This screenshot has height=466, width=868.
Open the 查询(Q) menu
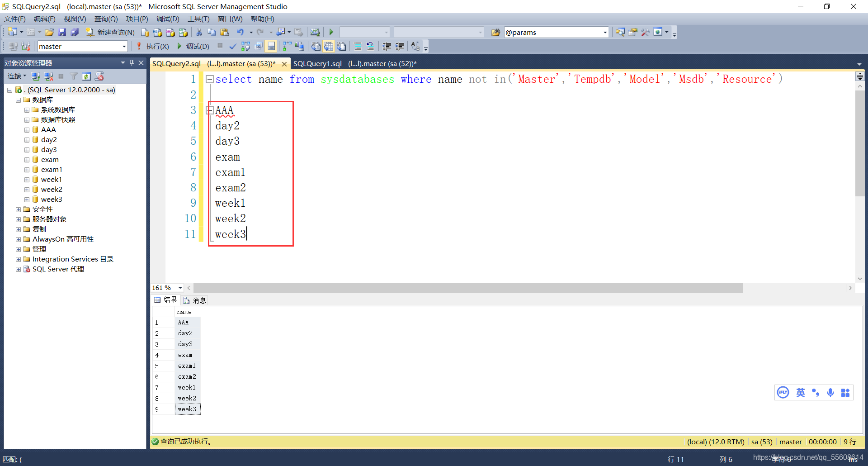coord(106,19)
